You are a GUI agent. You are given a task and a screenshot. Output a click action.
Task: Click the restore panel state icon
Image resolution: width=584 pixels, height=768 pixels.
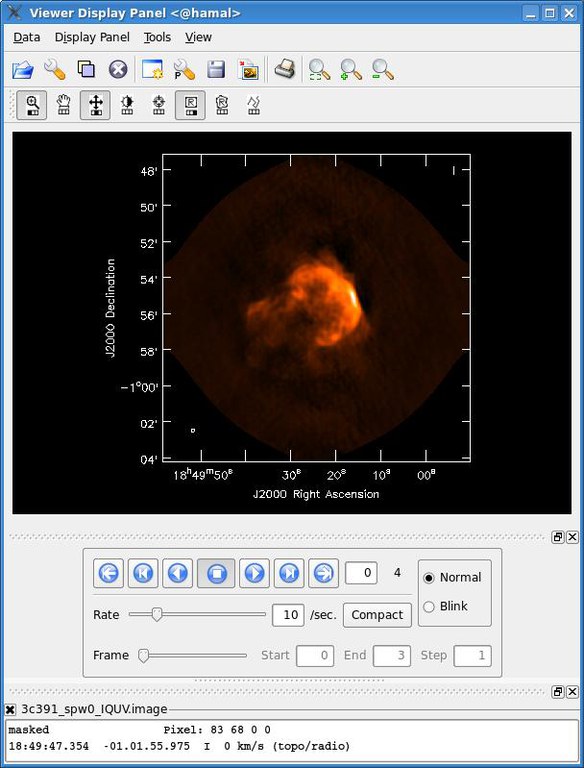tap(248, 70)
